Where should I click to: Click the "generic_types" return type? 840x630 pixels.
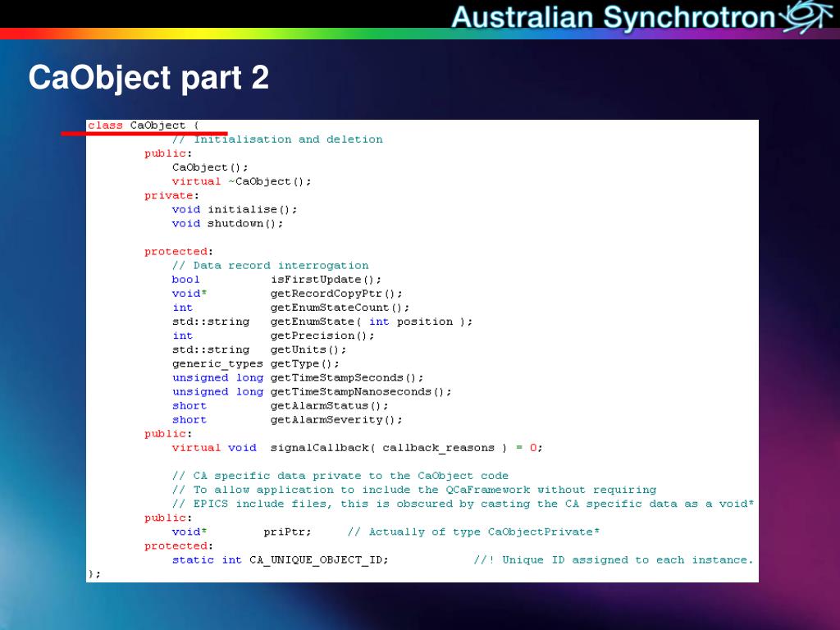pos(217,363)
